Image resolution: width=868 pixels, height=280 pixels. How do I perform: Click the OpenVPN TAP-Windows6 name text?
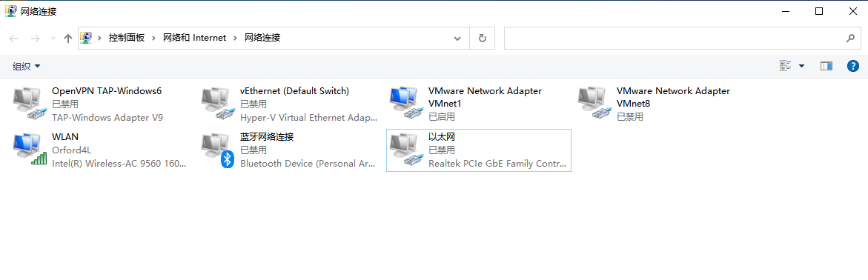pos(107,91)
